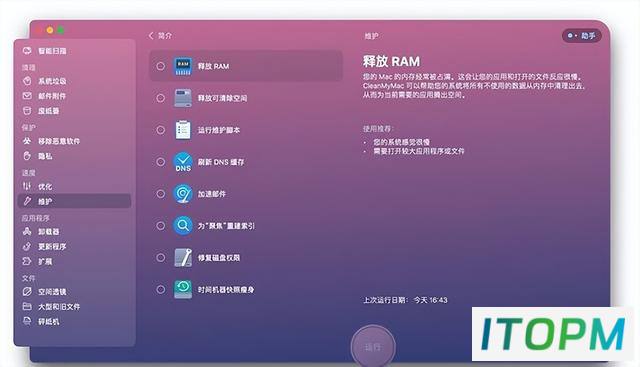The height and width of the screenshot is (367, 640).
Task: Switch to 优化 sidebar section
Action: point(45,187)
